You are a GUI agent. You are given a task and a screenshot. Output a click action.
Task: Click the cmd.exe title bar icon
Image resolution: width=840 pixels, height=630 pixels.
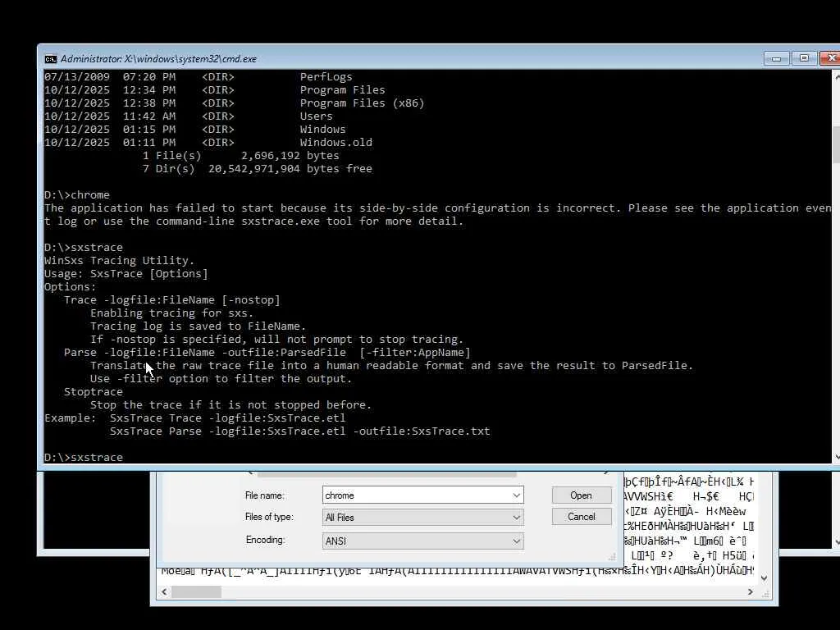[x=50, y=59]
